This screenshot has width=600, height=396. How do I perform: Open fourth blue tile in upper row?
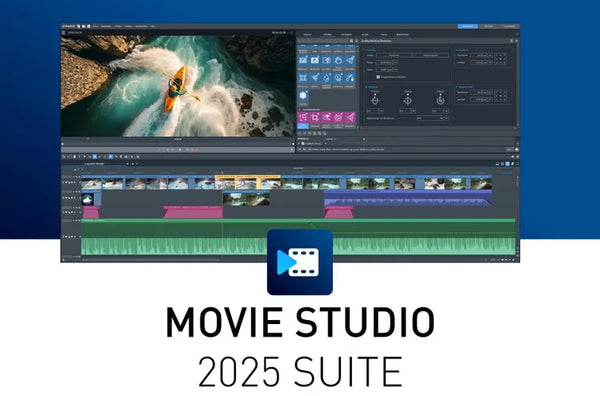coord(338,60)
